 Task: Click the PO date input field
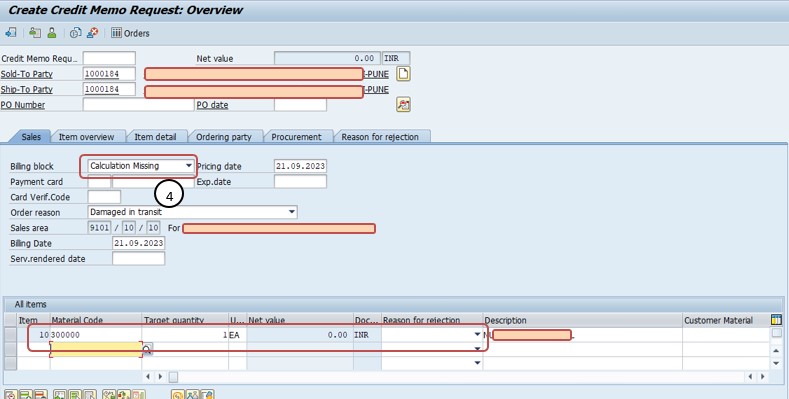pos(300,105)
